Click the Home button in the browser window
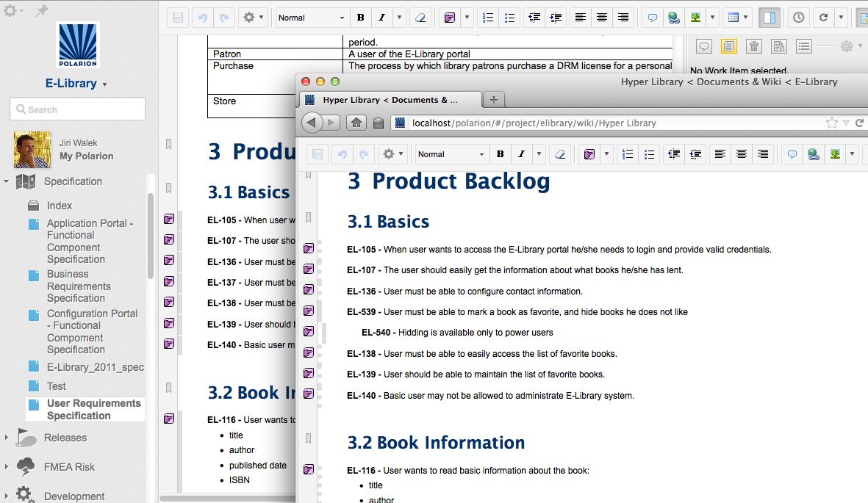The width and height of the screenshot is (868, 503). tap(356, 123)
